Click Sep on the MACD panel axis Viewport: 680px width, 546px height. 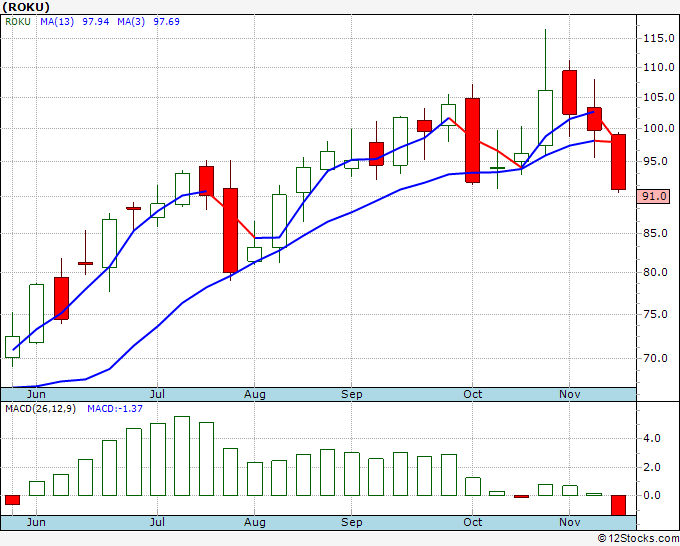click(351, 522)
